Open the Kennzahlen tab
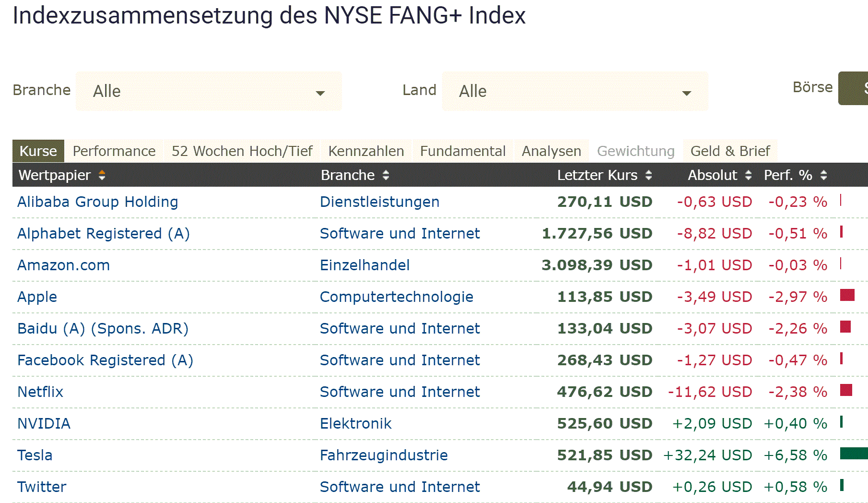The image size is (868, 503). 366,151
